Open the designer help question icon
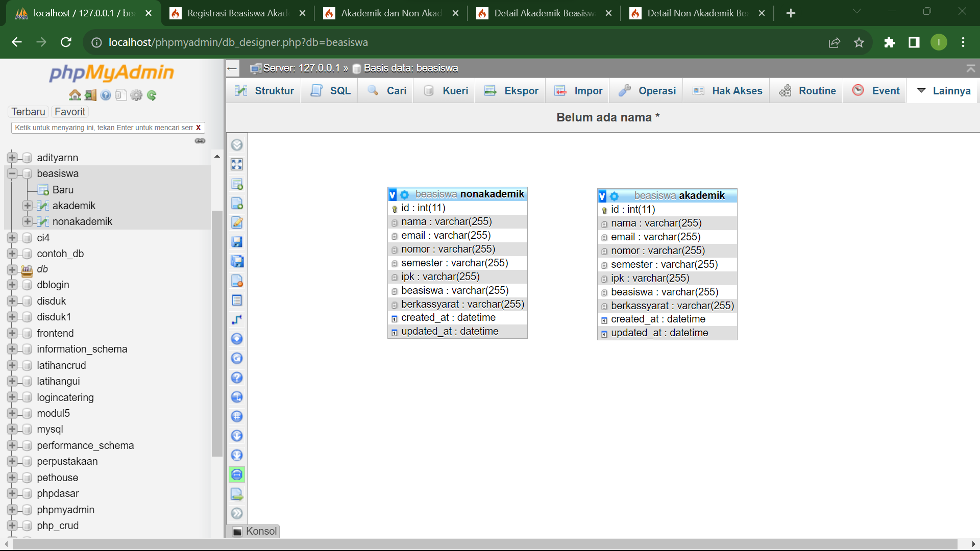The height and width of the screenshot is (551, 980). pyautogui.click(x=237, y=378)
